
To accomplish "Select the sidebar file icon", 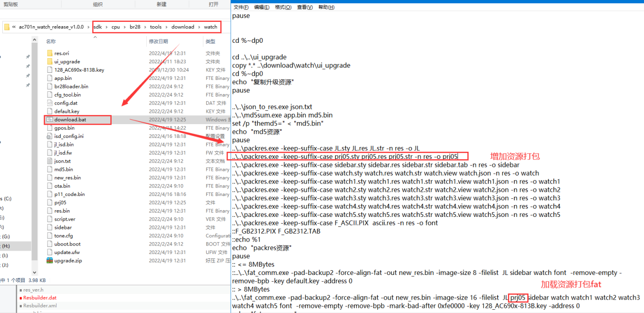I will pyautogui.click(x=50, y=227).
